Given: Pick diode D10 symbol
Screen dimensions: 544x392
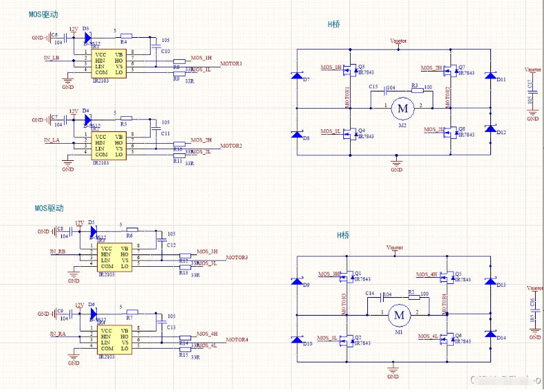Looking at the screenshot, I should point(297,339).
